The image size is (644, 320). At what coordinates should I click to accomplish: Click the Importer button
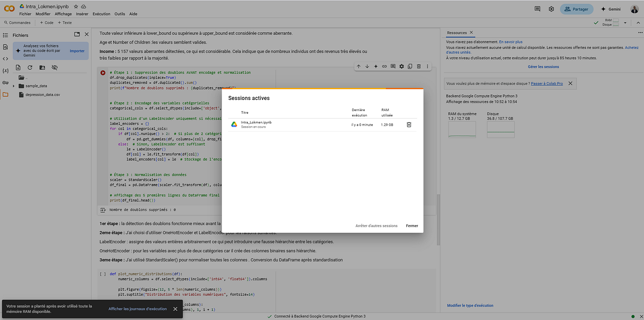[77, 51]
